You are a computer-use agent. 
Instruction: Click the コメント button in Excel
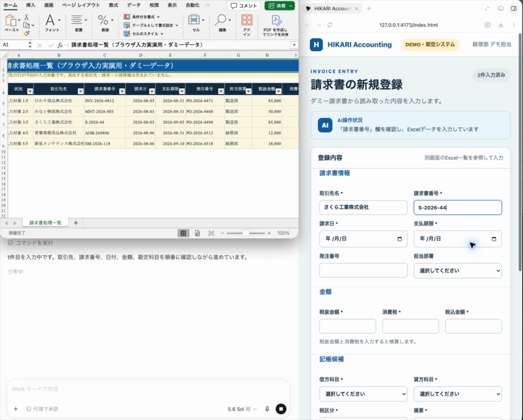[244, 6]
